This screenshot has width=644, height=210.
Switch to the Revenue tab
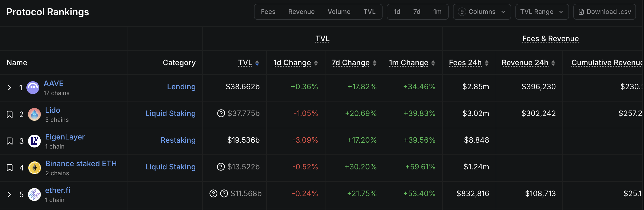click(301, 12)
